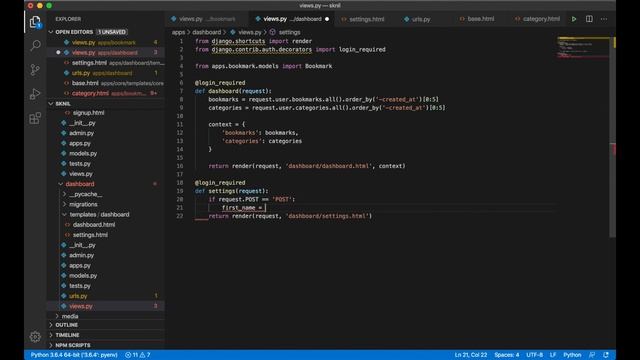Split the editor to the right
The image size is (640, 360).
pos(589,19)
